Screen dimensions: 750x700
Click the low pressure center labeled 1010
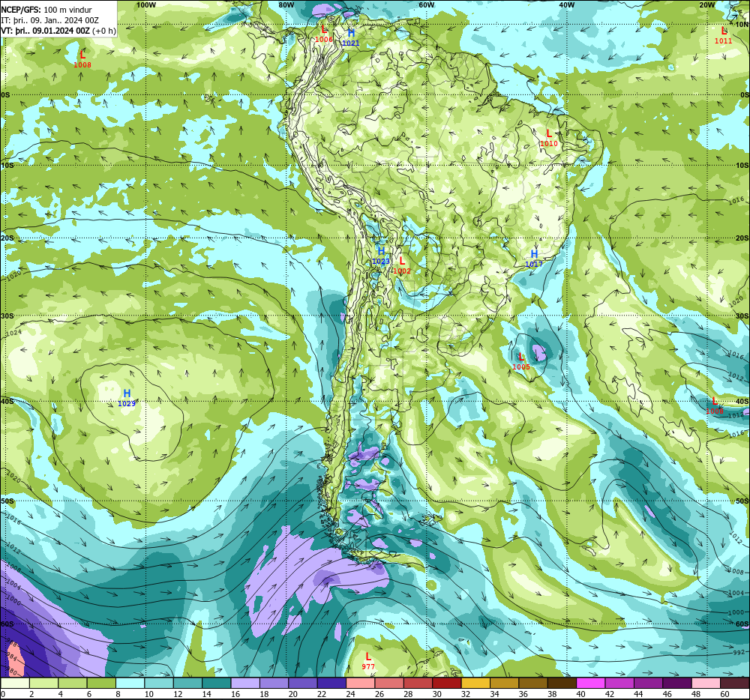click(549, 138)
